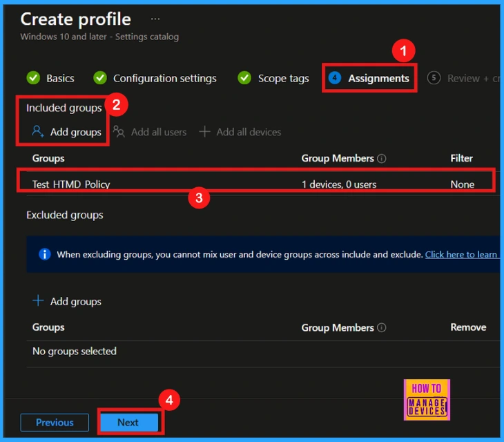This screenshot has height=442, width=504.
Task: Show info tooltip for Group Members in Included groups
Action: pos(382,158)
